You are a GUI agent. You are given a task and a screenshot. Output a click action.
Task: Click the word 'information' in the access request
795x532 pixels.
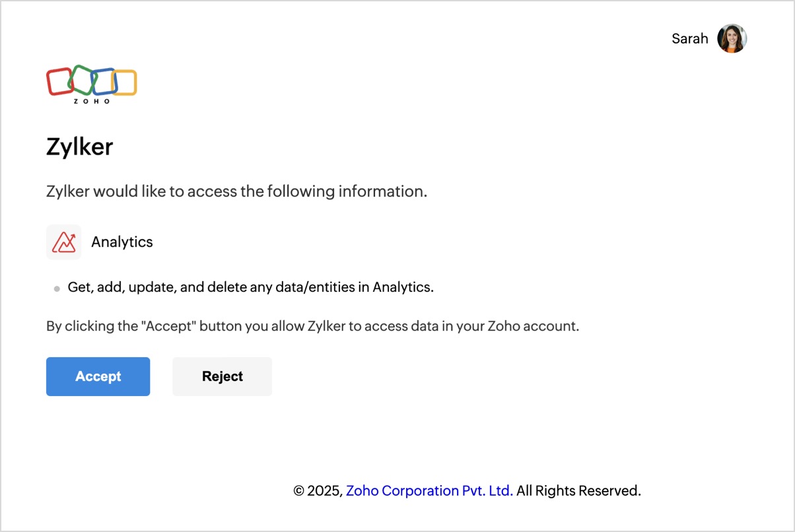(380, 191)
